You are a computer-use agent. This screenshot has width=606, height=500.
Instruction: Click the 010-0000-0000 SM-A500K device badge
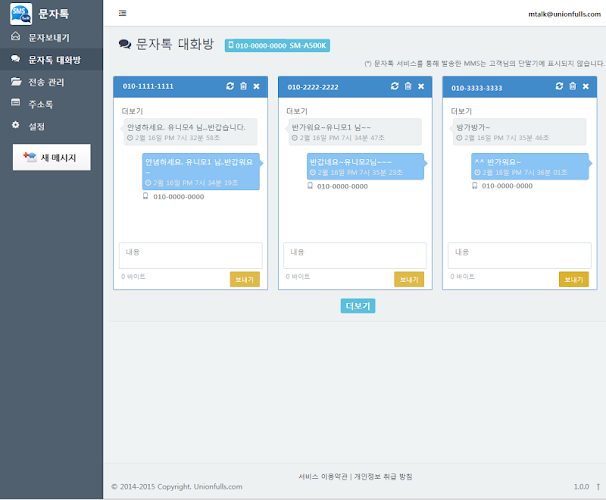(277, 45)
